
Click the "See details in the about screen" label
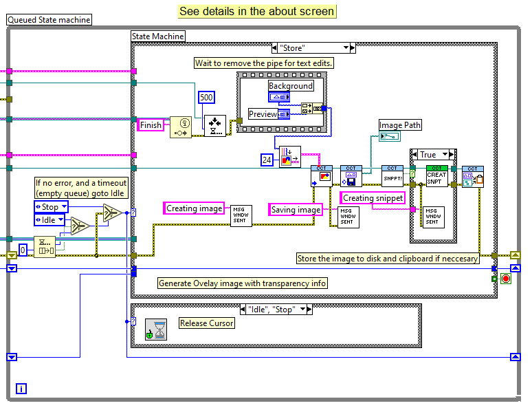257,11
